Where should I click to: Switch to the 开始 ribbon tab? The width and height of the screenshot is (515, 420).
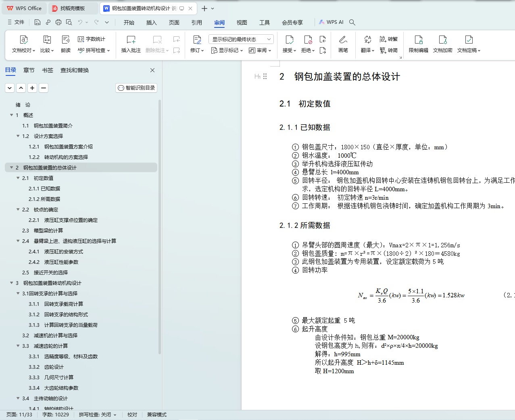pos(129,23)
